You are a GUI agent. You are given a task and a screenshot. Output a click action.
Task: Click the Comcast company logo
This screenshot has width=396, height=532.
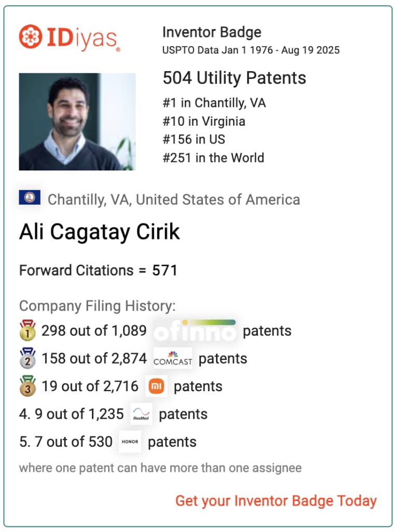pyautogui.click(x=173, y=358)
